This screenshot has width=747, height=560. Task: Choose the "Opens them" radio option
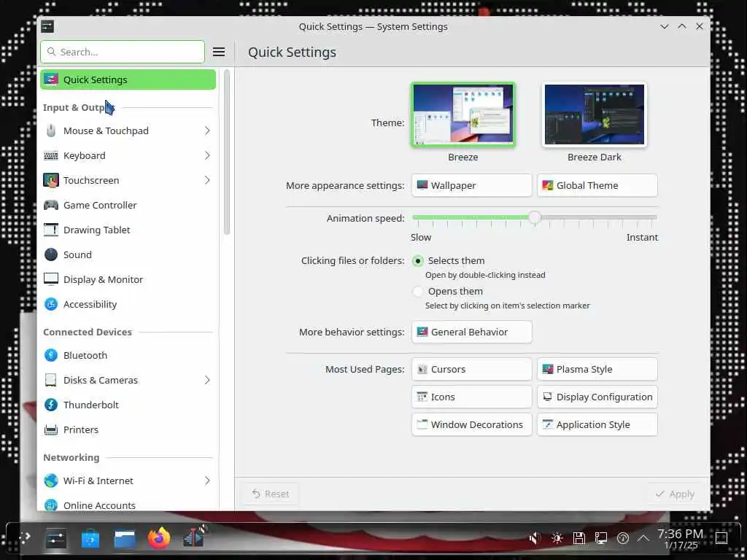click(x=418, y=292)
